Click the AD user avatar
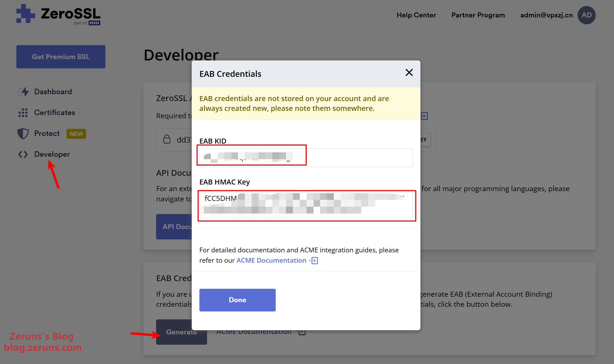The height and width of the screenshot is (364, 614). (587, 15)
